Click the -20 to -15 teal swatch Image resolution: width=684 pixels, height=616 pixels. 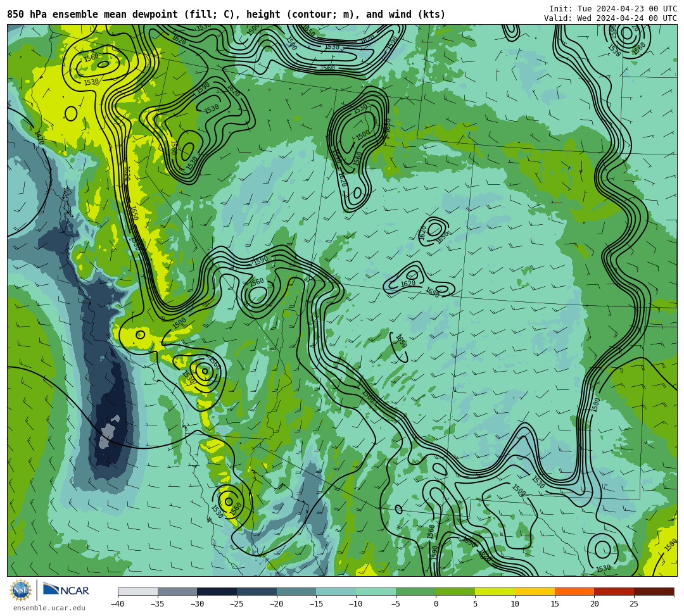(x=296, y=591)
